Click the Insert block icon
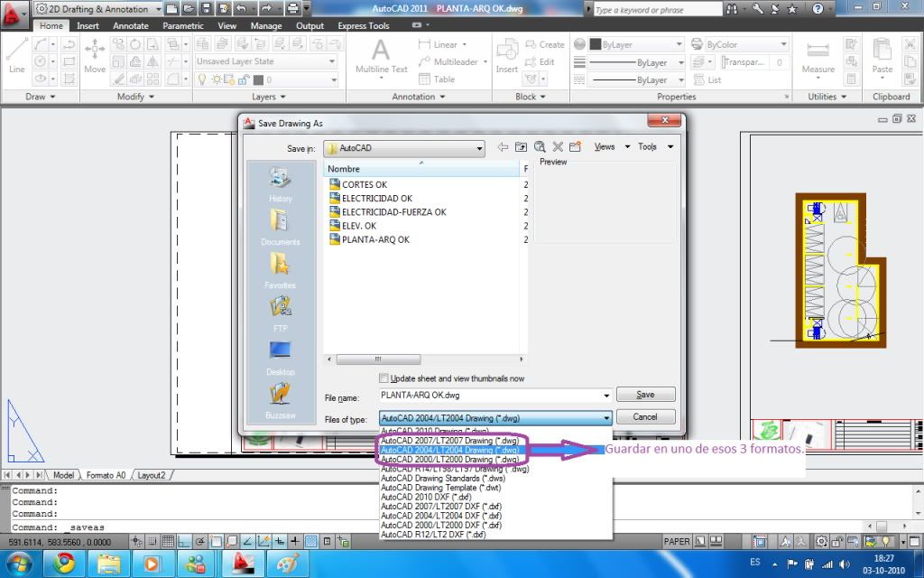 [x=506, y=55]
